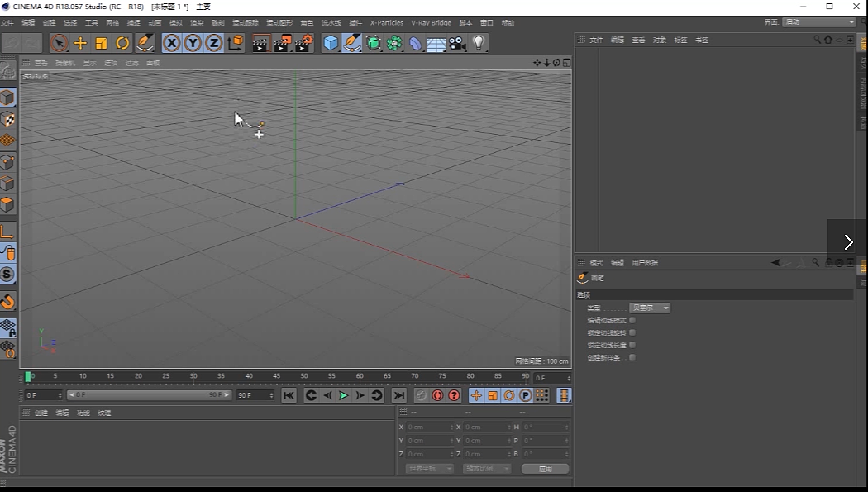Open the spline type dropdown
868x492 pixels.
pos(650,308)
